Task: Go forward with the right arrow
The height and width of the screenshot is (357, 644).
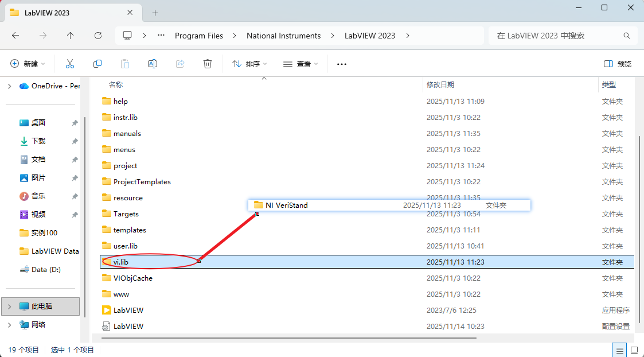Action: tap(42, 36)
